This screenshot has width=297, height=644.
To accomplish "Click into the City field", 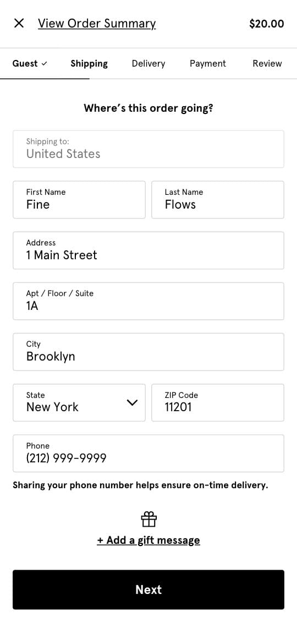I will click(x=148, y=352).
